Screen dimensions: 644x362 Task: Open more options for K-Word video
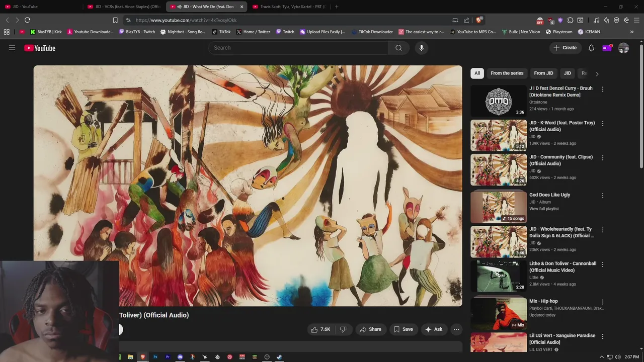(602, 124)
